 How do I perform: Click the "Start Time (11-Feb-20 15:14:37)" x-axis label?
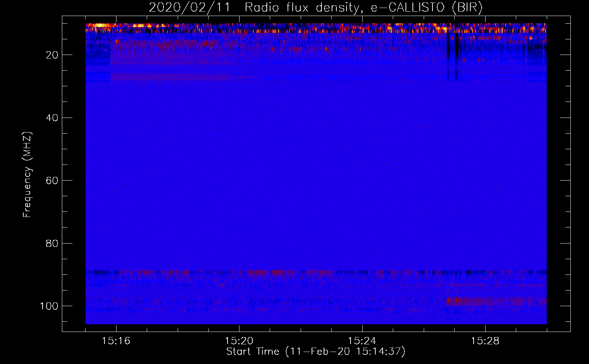(316, 352)
